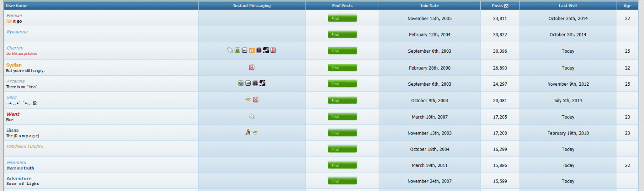Select join date November 15th, 2005

[x=429, y=18]
